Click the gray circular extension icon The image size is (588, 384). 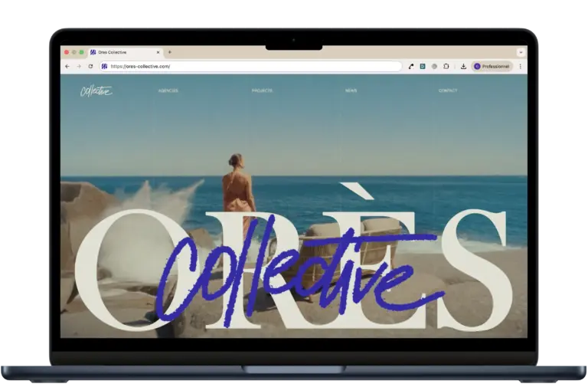coord(434,67)
